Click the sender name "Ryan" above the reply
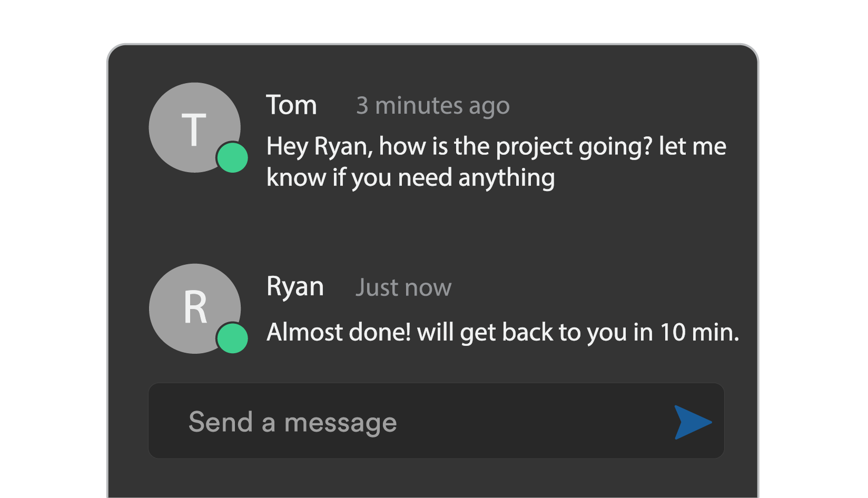Viewport: 868px width, 498px height. click(x=295, y=287)
